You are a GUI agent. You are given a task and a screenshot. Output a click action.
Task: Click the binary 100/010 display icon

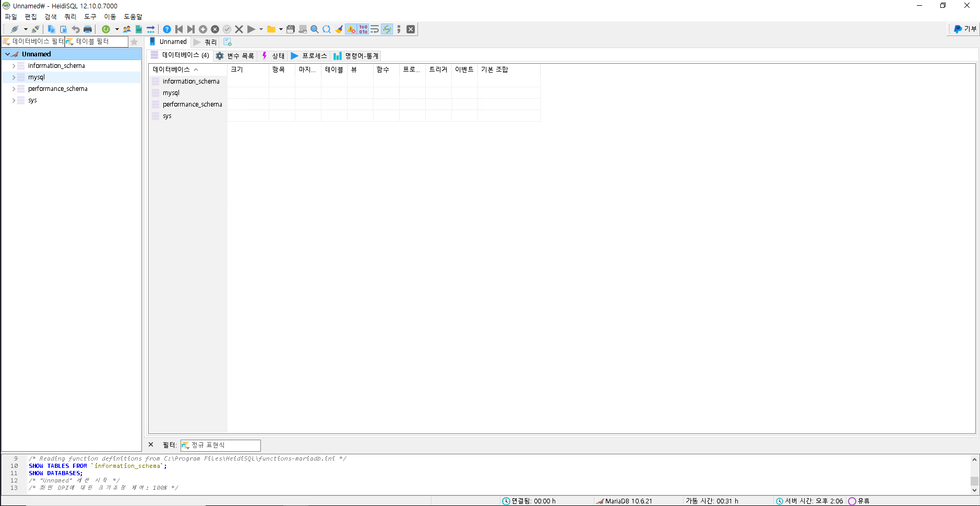[362, 29]
